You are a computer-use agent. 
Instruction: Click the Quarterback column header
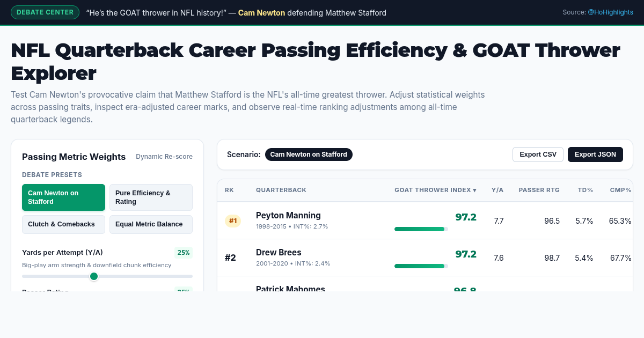point(281,190)
